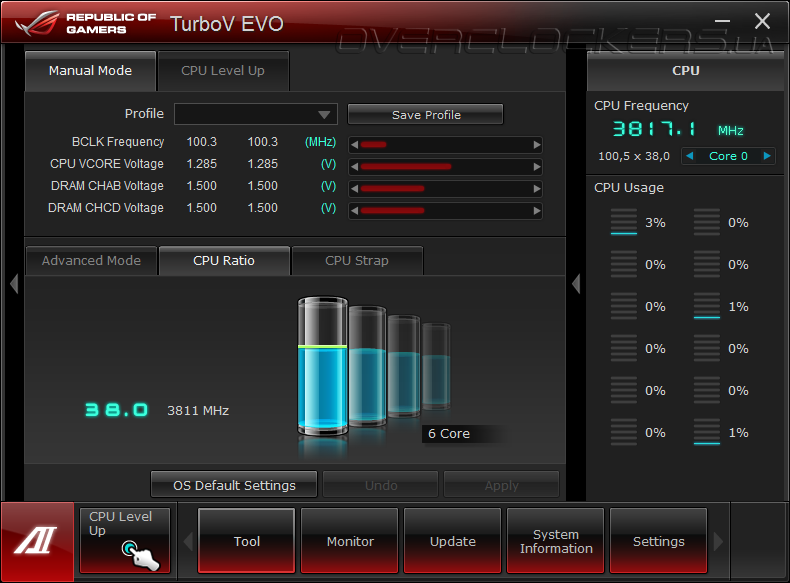Click the Republic of Gamers logo
The image size is (790, 583).
[x=86, y=23]
